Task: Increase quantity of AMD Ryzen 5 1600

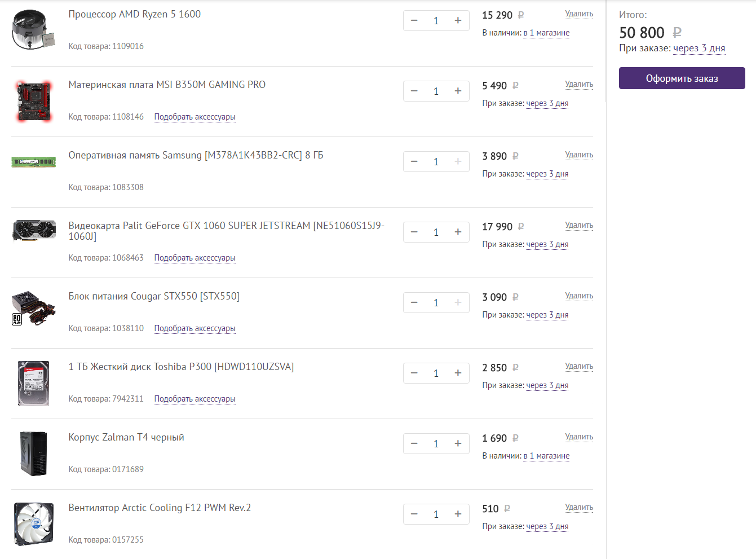Action: point(458,21)
